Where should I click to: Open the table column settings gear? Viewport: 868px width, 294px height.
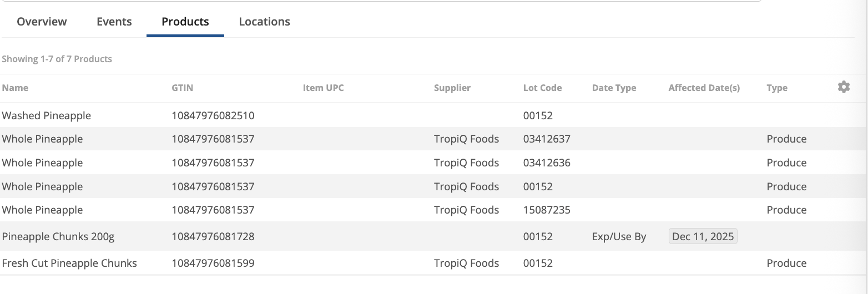coord(844,87)
